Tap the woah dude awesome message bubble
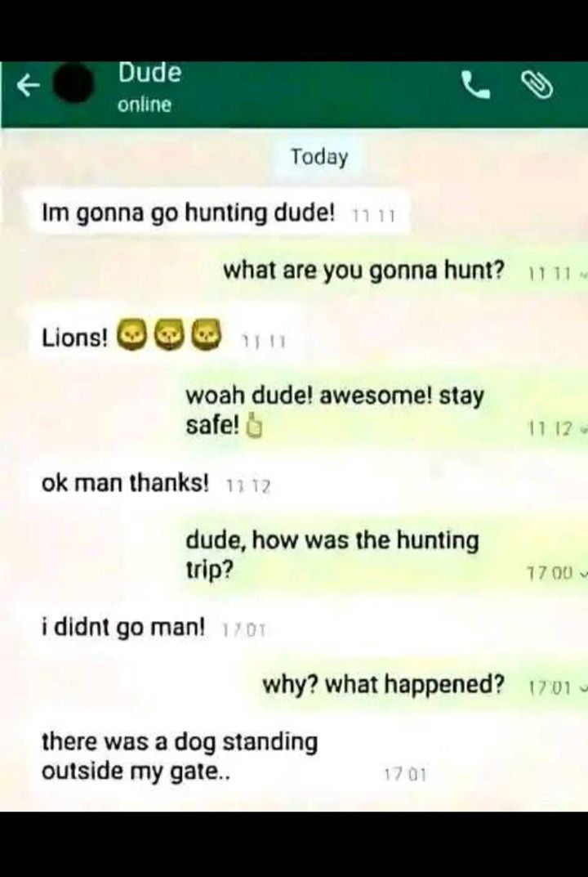This screenshot has height=877, width=588. tap(381, 411)
